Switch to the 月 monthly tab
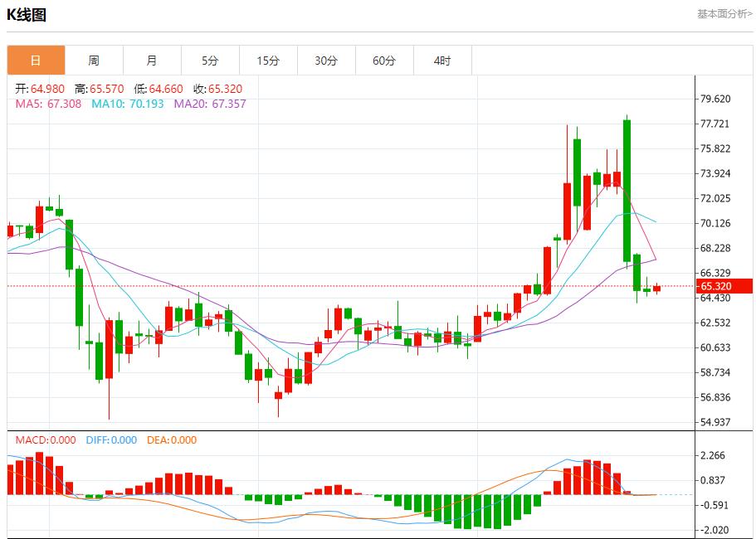The image size is (756, 539). pyautogui.click(x=152, y=61)
